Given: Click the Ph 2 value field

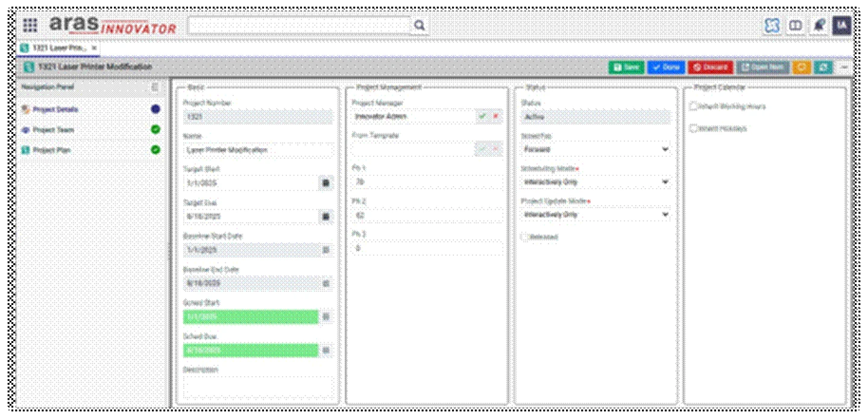Looking at the screenshot, I should coord(427,215).
